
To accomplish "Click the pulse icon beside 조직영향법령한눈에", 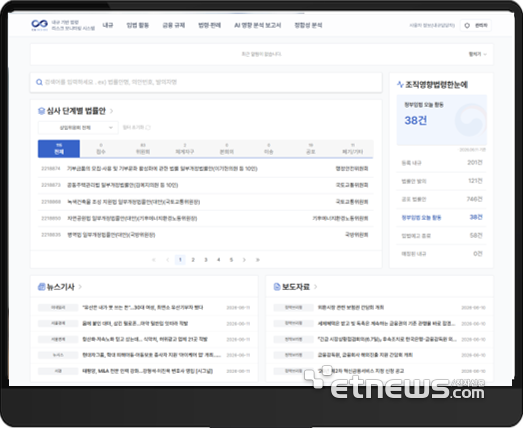I will click(400, 84).
